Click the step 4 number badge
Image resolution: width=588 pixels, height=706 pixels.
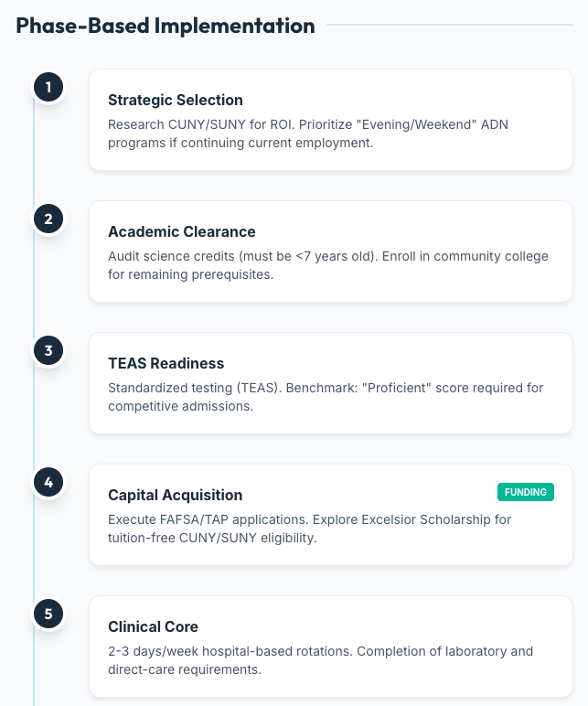pyautogui.click(x=48, y=482)
